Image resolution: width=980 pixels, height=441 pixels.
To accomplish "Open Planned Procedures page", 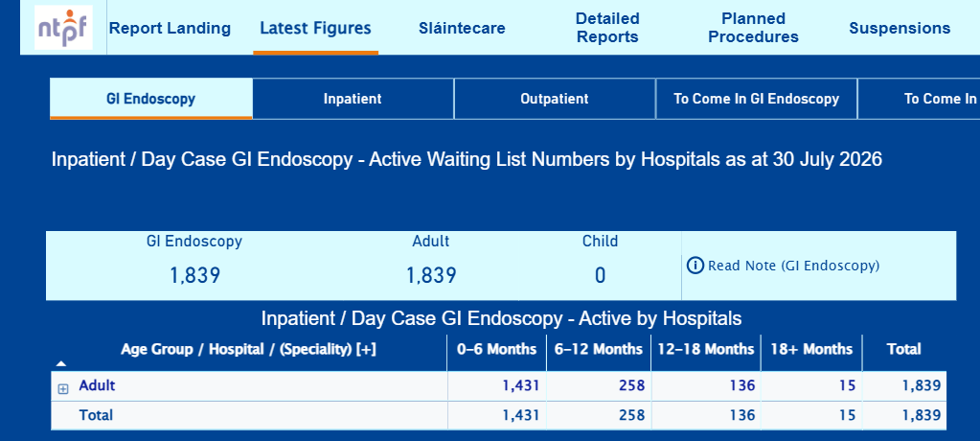I will pyautogui.click(x=753, y=28).
